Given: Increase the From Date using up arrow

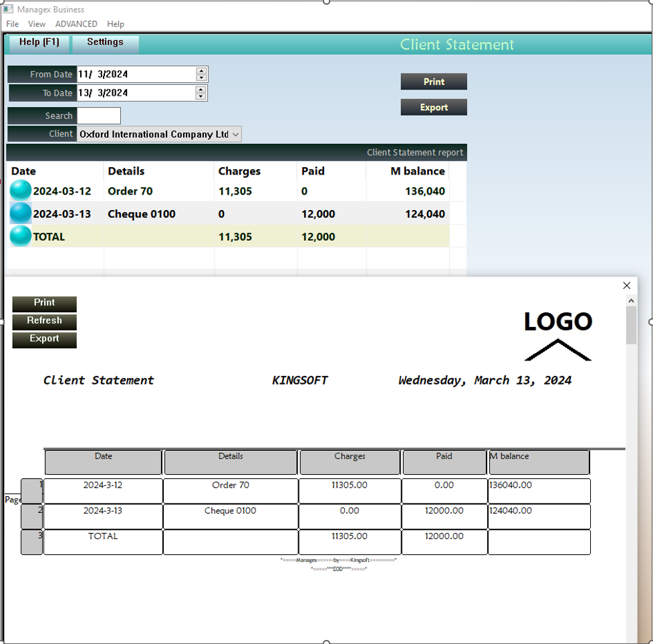Looking at the screenshot, I should click(x=201, y=71).
